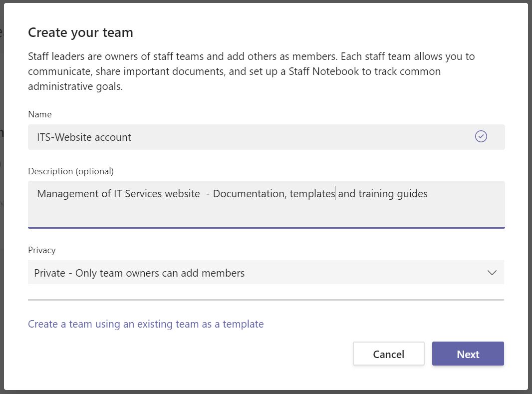Click the checkmark validation icon beside team name
This screenshot has height=394, width=532.
coord(481,136)
